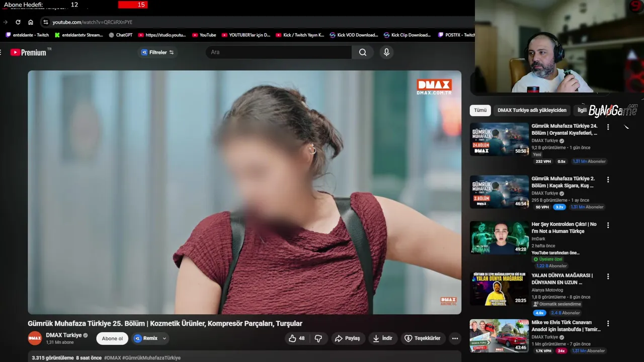
Task: Select the İlgili filter chip
Action: click(x=582, y=110)
